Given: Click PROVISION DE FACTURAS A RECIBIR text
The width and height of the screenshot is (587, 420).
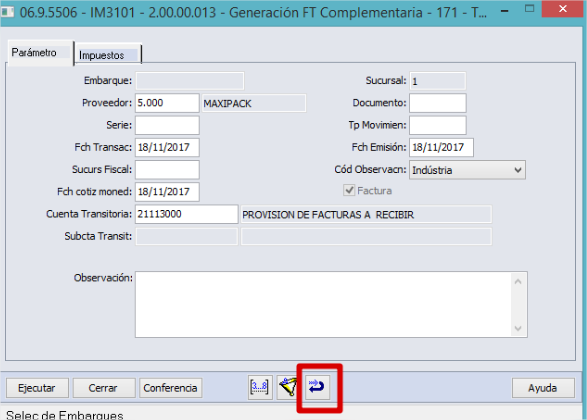Looking at the screenshot, I should tap(328, 215).
